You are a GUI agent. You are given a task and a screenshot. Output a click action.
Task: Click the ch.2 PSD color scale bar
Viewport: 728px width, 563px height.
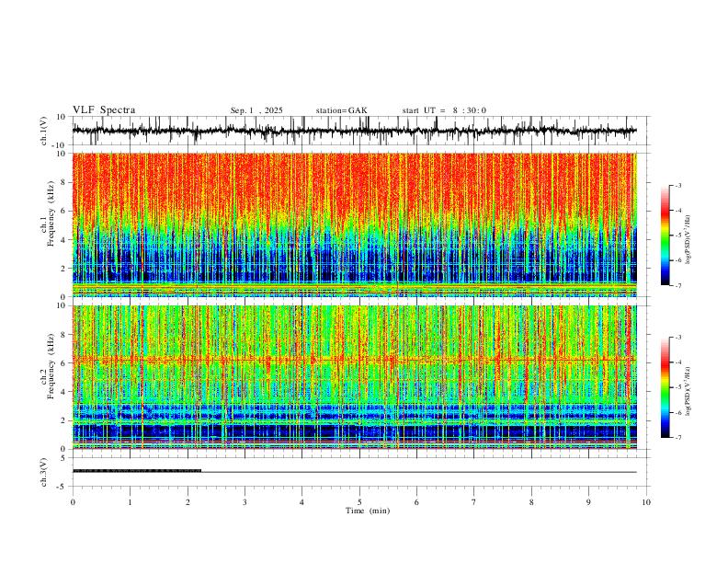pyautogui.click(x=665, y=387)
